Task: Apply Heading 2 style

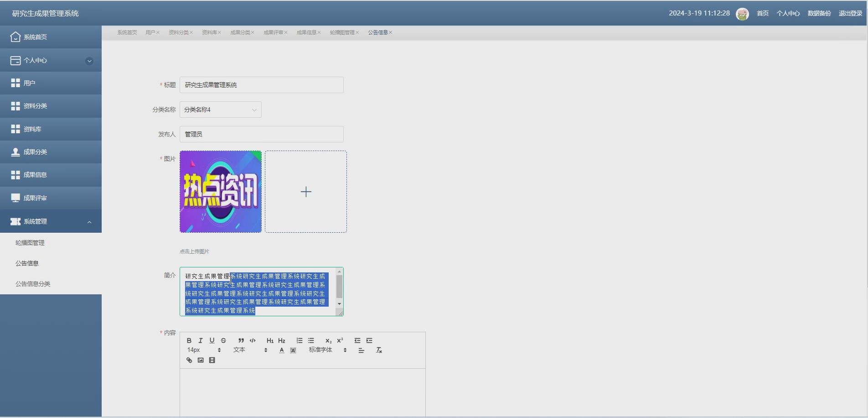Action: point(282,340)
